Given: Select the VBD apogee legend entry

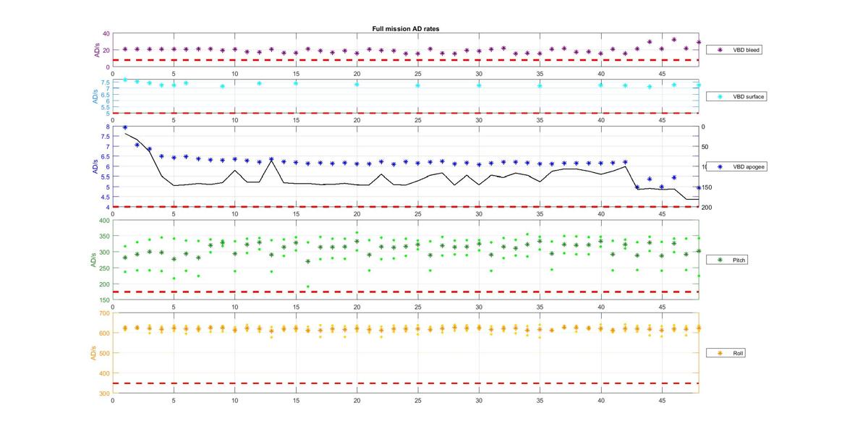Looking at the screenshot, I should pyautogui.click(x=736, y=166).
